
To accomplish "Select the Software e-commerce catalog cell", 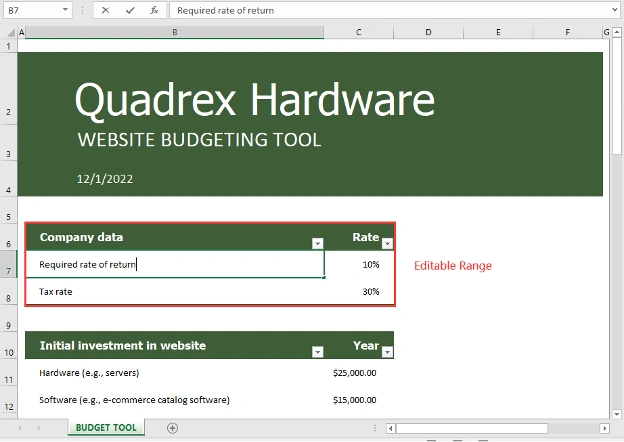I will (175, 400).
